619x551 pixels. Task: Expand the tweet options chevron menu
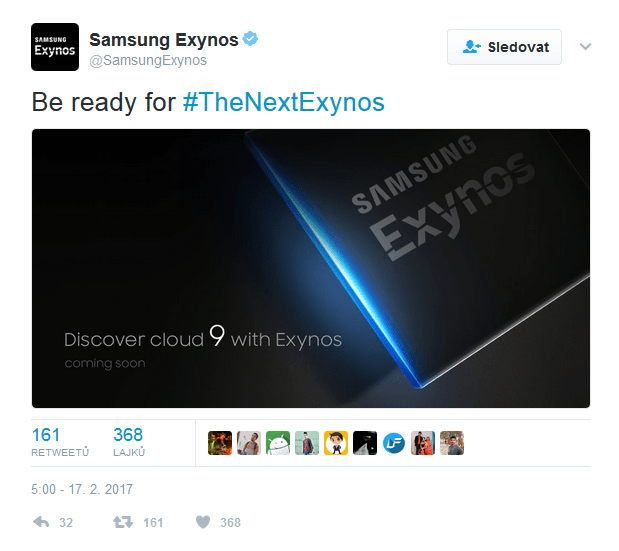[585, 47]
